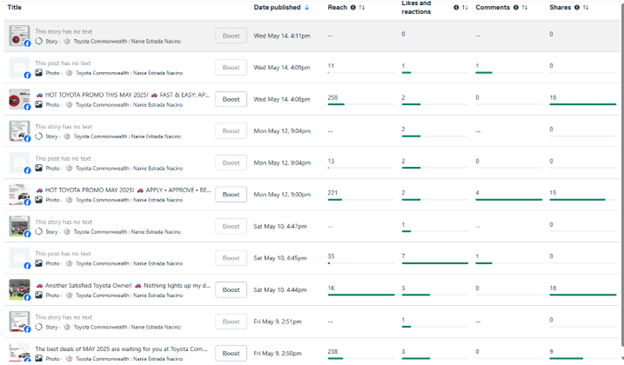Open HOT TOYOTA PROMO THIS MAY 2025 title
Screen dimensions: 624x365
pyautogui.click(x=123, y=95)
